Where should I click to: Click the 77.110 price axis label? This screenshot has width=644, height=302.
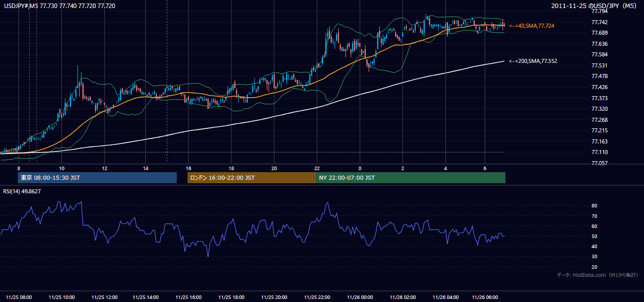pyautogui.click(x=600, y=152)
